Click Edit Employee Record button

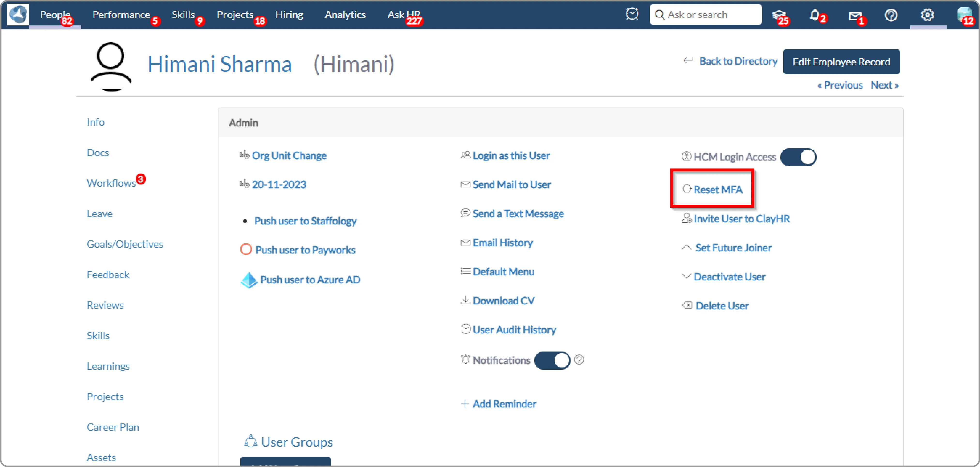click(841, 62)
